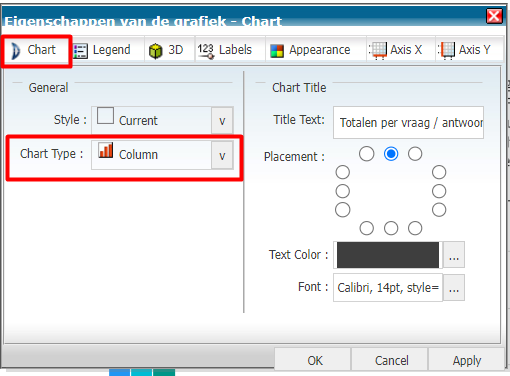Click the Legend list icon
This screenshot has height=376, width=510.
tap(80, 51)
